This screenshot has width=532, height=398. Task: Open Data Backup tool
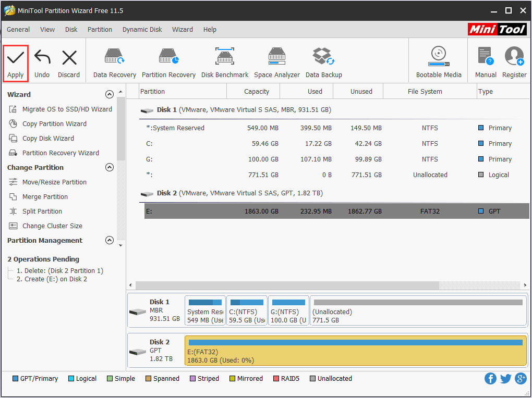coord(324,64)
